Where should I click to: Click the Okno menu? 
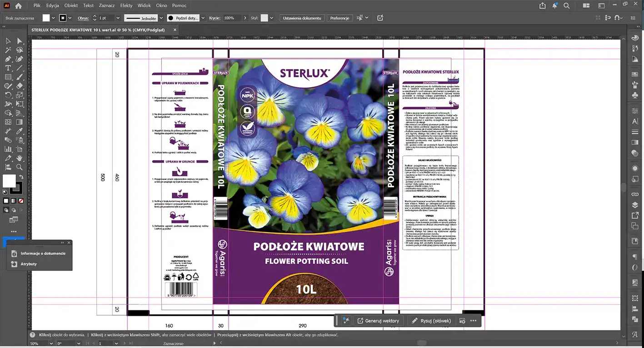(x=161, y=5)
